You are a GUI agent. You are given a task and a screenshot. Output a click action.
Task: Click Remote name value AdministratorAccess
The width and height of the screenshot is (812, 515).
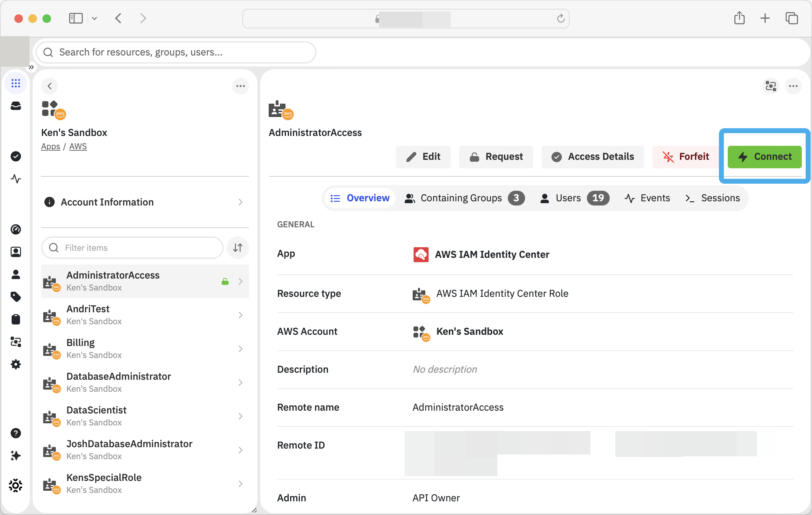pos(458,407)
